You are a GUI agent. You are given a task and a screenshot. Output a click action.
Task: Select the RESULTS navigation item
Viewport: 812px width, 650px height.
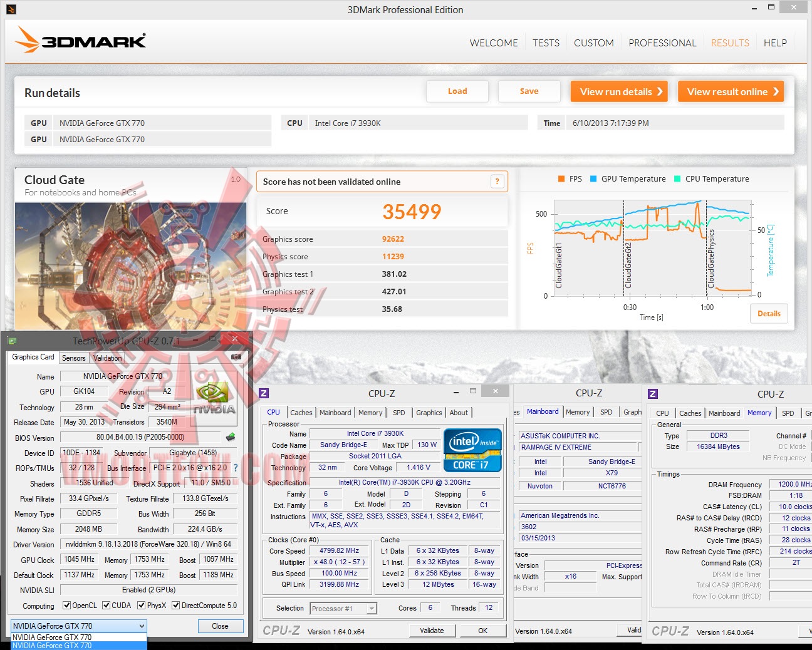coord(730,43)
